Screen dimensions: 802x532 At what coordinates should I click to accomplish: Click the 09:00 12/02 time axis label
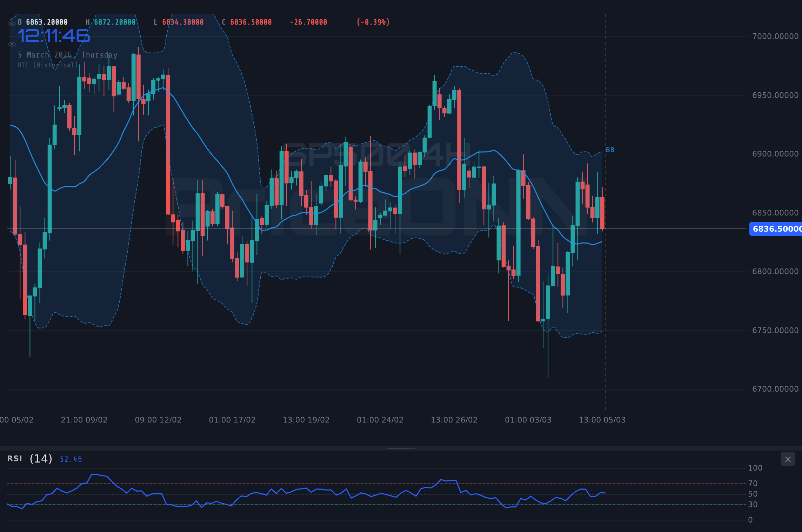tap(158, 420)
